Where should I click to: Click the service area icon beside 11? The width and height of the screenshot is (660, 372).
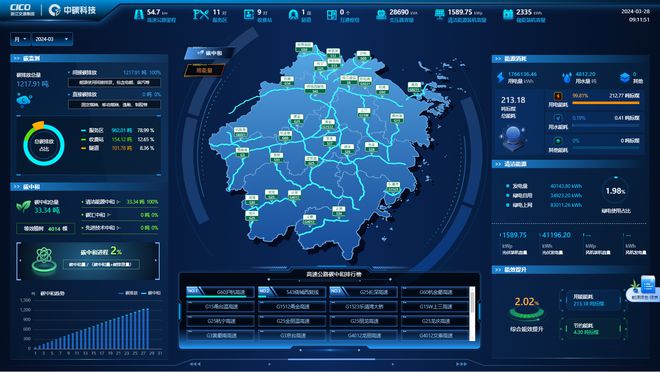(x=201, y=15)
